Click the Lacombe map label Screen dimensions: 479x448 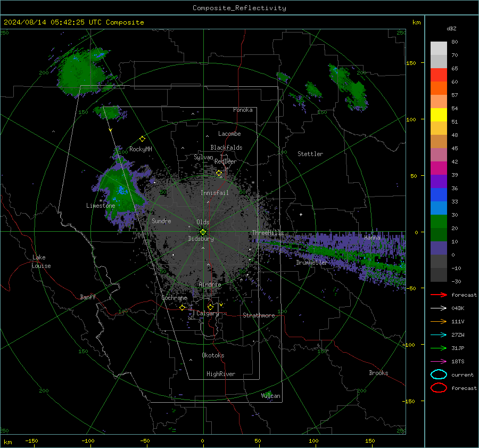[229, 134]
